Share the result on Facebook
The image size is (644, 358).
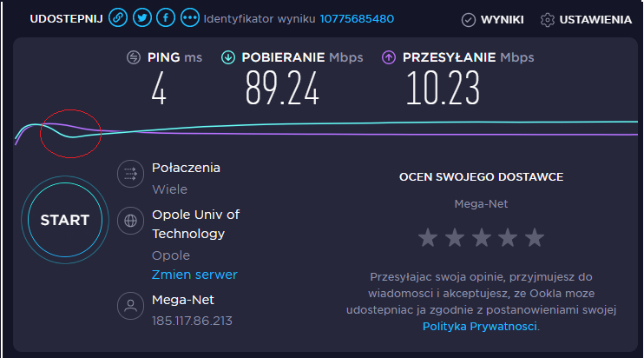(166, 18)
